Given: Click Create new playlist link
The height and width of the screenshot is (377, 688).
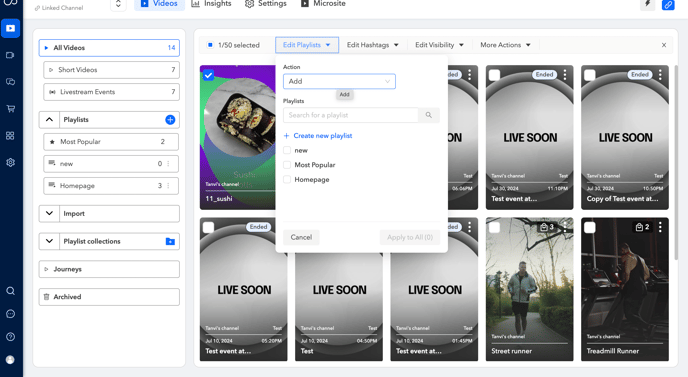Looking at the screenshot, I should pos(318,136).
